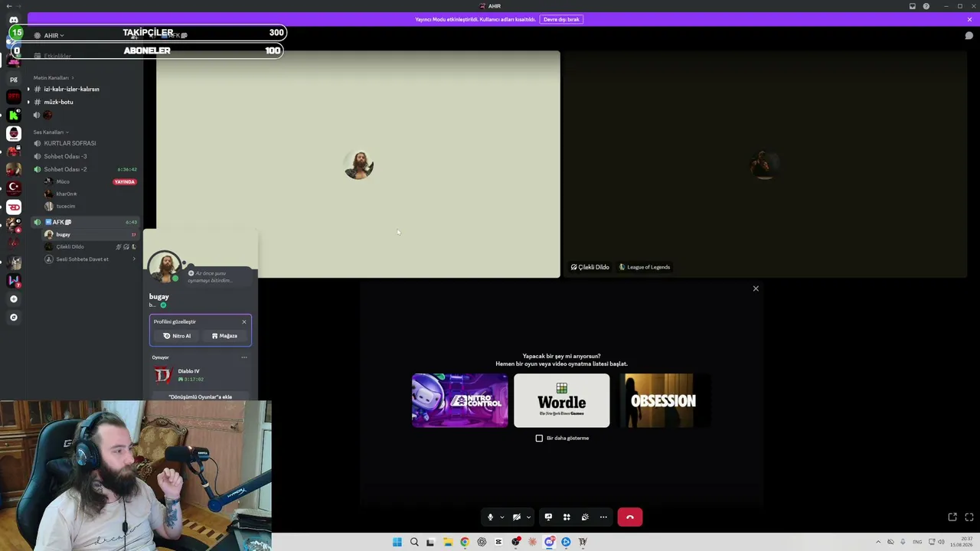980x551 pixels.
Task: Open Windows Start menu
Action: 397,542
